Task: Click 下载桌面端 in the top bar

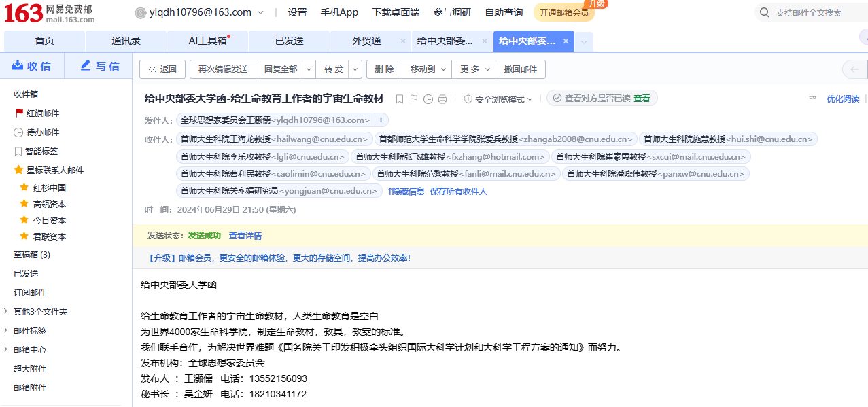Action: tap(396, 12)
